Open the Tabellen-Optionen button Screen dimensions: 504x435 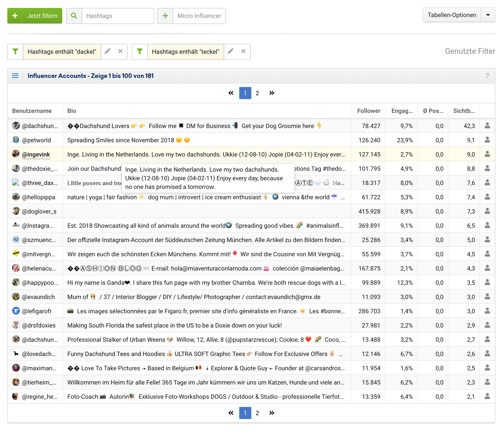(x=452, y=15)
